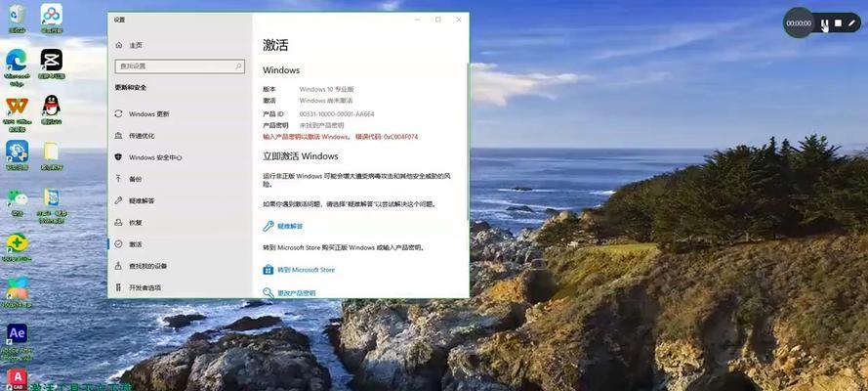This screenshot has height=391, width=868.
Task: Click the magnifier icon in settings search
Action: pos(238,65)
